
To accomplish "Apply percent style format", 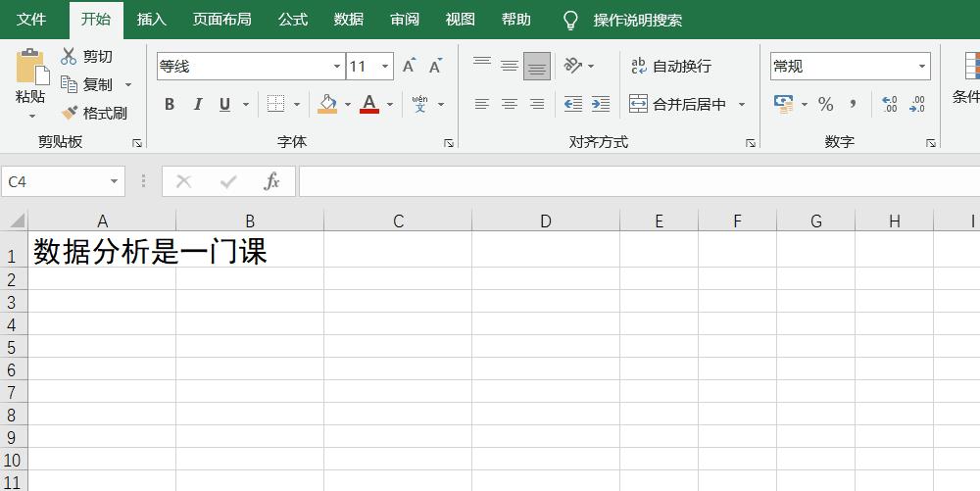I will 825,104.
